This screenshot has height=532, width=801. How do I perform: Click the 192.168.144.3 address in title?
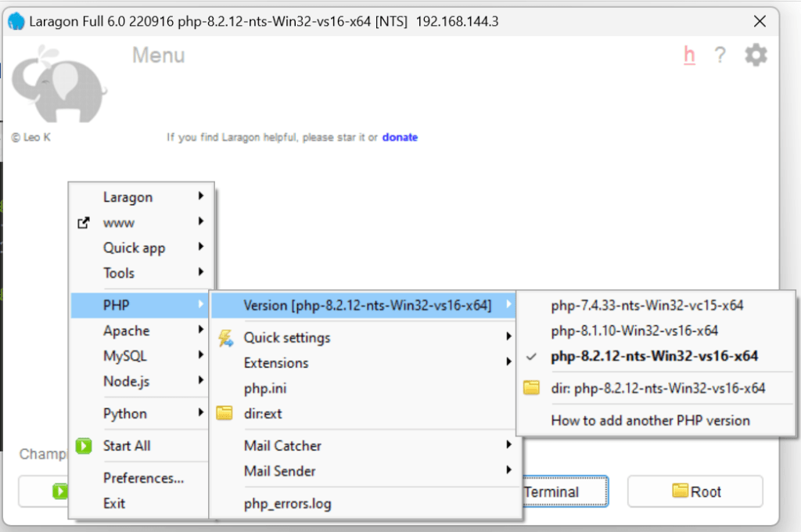point(457,21)
